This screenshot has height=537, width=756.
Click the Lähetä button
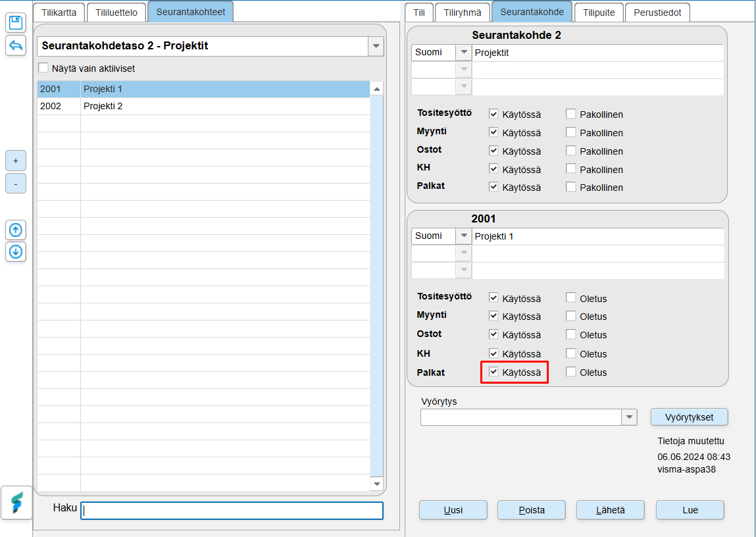[611, 510]
